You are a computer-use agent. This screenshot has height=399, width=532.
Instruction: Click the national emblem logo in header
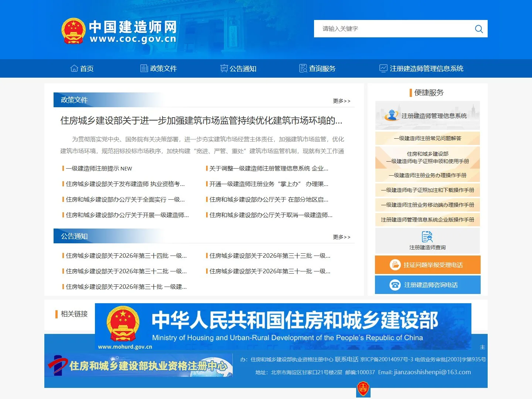[74, 31]
